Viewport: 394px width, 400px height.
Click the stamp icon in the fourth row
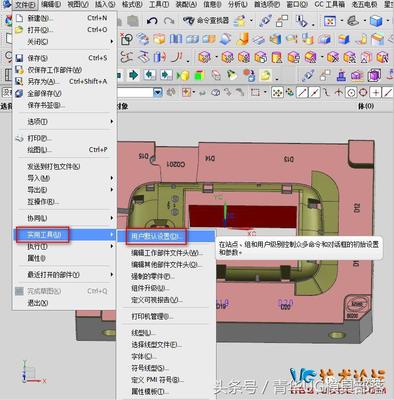click(x=341, y=75)
